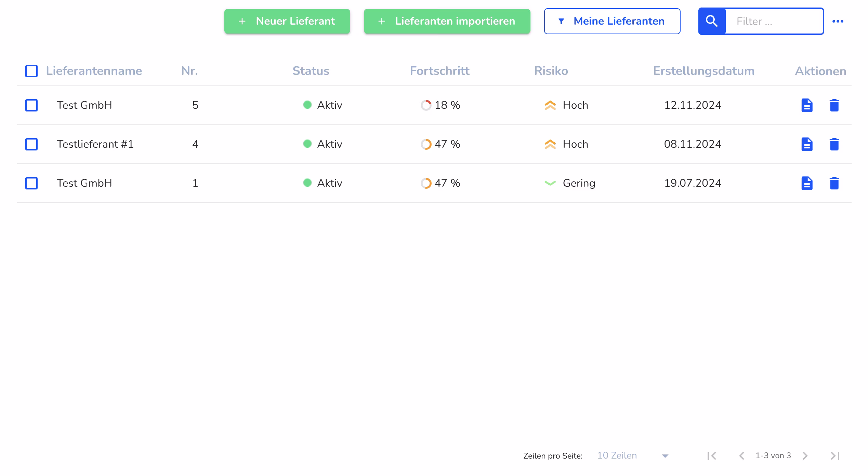Sort by the Risiko column header
The height and width of the screenshot is (476, 868).
(x=551, y=71)
